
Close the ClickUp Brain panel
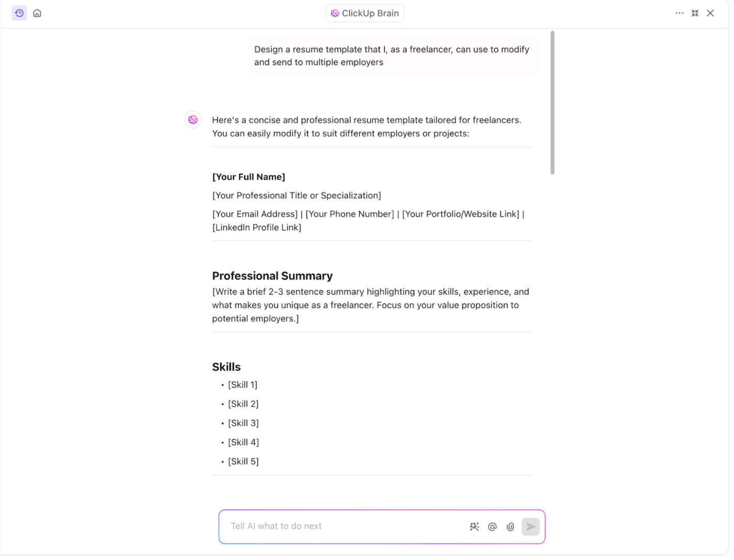[710, 13]
